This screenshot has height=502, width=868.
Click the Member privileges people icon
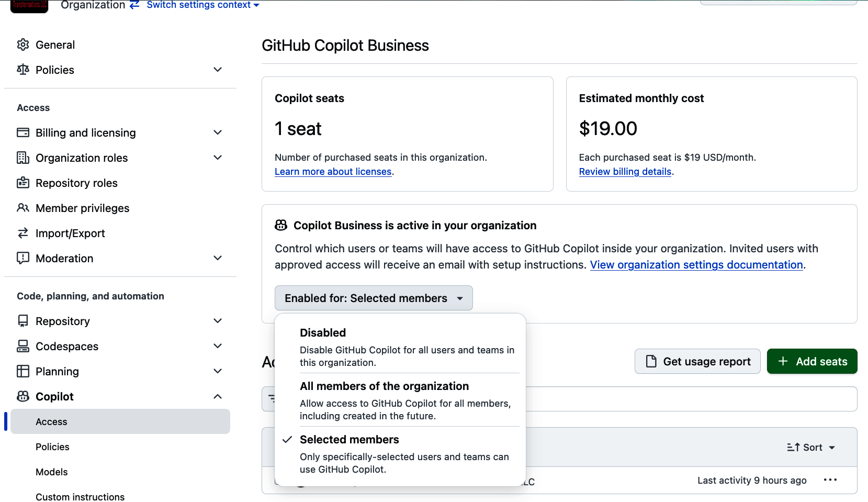tap(23, 208)
